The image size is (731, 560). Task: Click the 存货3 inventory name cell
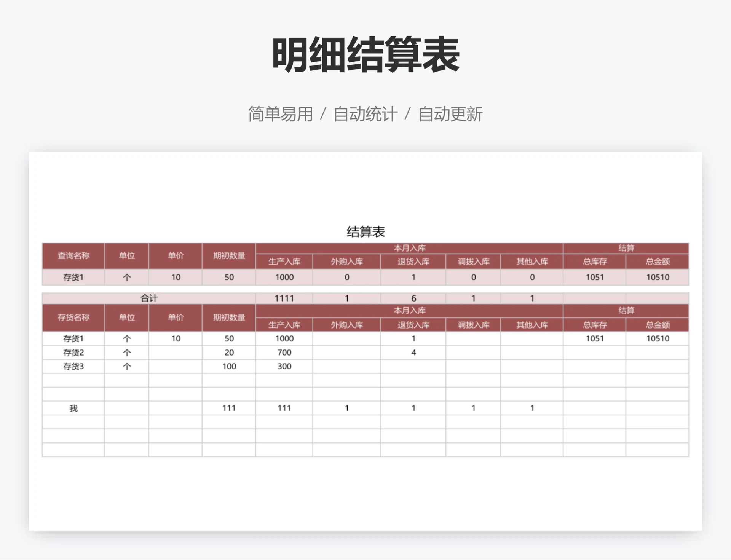pyautogui.click(x=73, y=366)
